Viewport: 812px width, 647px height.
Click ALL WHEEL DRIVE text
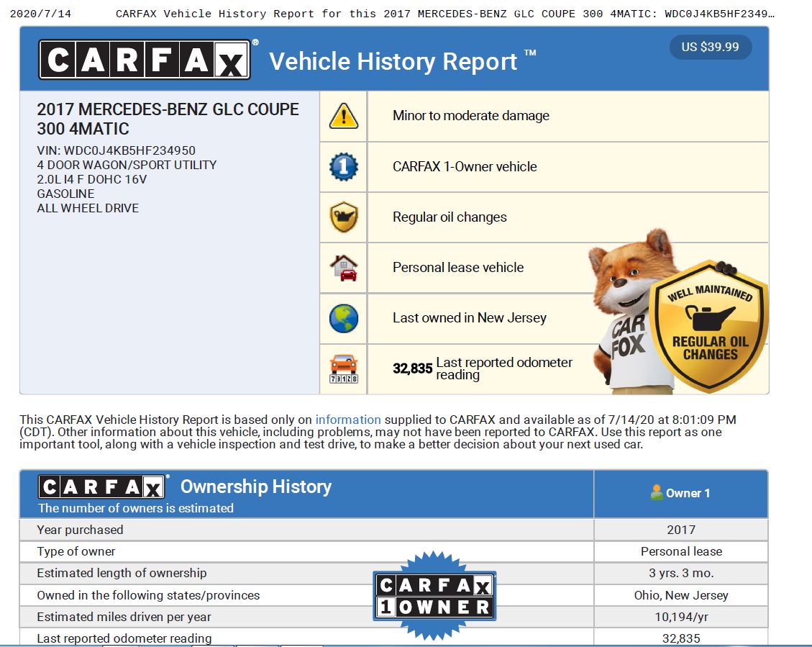click(88, 208)
